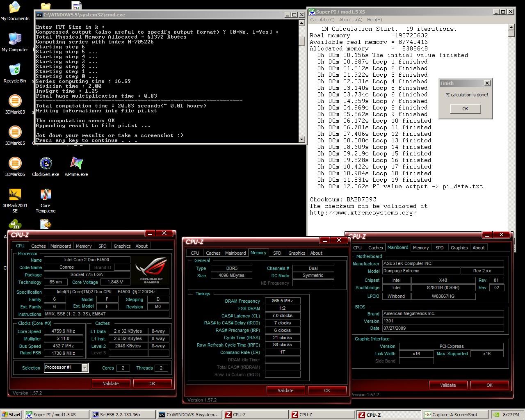525x420 pixels.
Task: Open the Start menu
Action: coord(11,415)
